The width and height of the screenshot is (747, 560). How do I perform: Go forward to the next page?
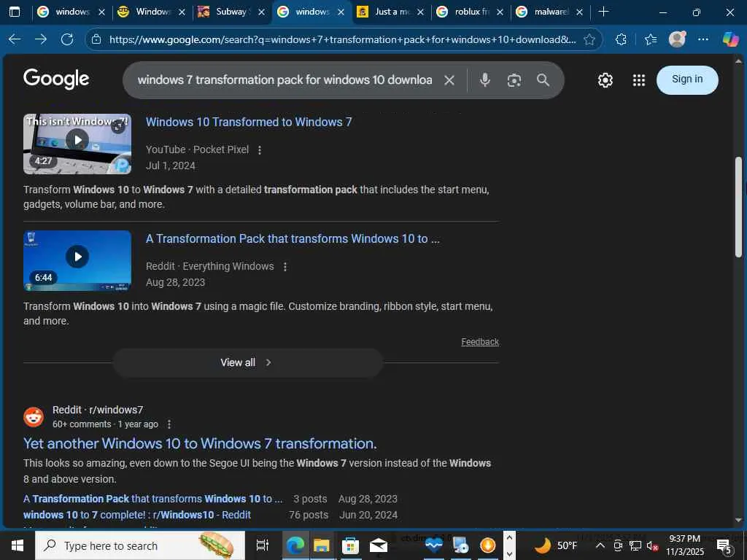coord(41,39)
